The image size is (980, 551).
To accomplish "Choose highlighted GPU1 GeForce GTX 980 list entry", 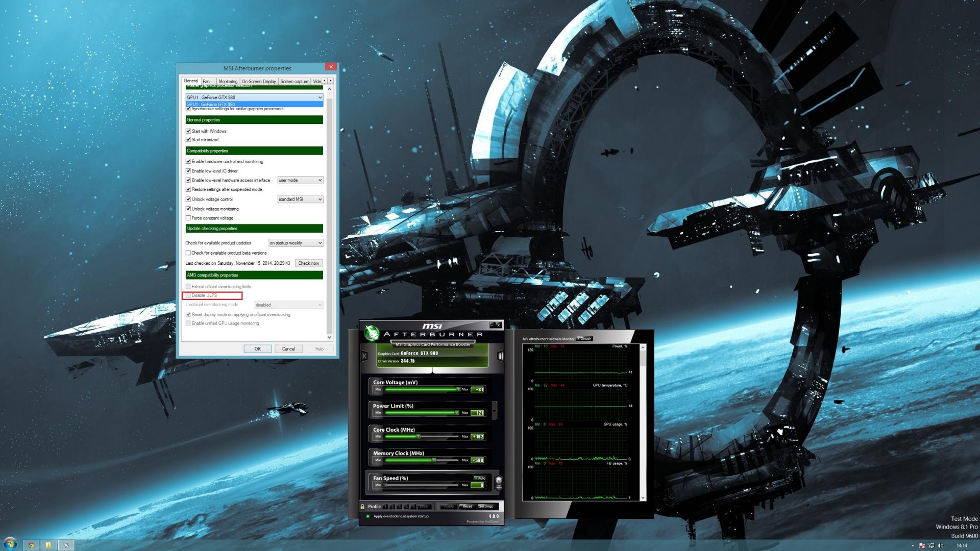I will [254, 104].
